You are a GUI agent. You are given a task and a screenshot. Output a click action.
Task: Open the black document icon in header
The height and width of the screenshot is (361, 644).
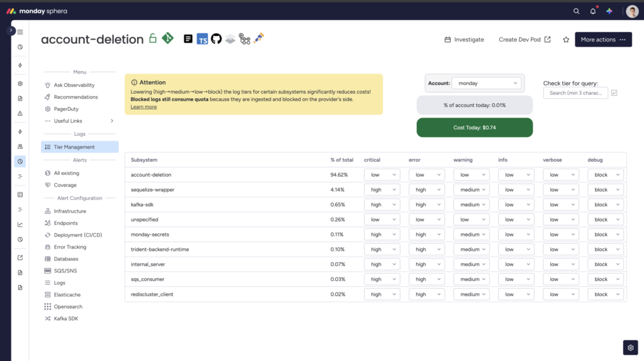188,39
